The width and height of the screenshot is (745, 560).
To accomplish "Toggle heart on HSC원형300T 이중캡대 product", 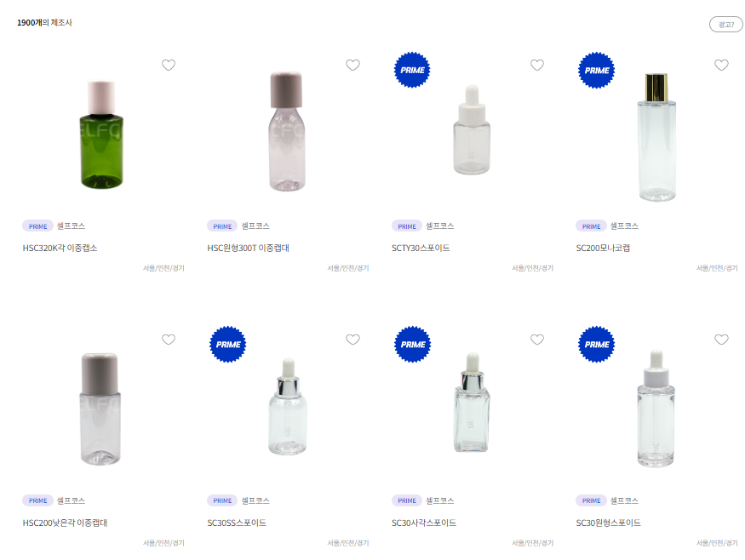I will coord(352,65).
